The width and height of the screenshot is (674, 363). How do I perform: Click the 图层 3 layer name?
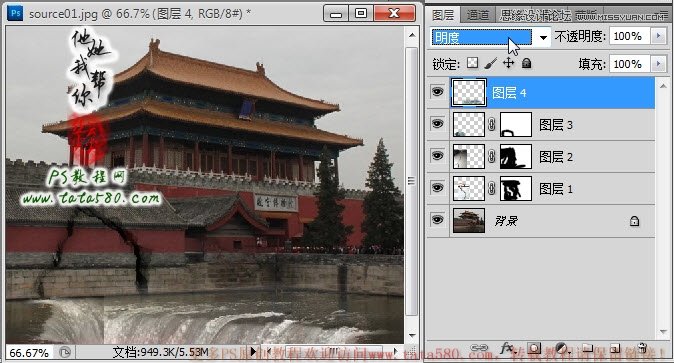click(x=556, y=125)
